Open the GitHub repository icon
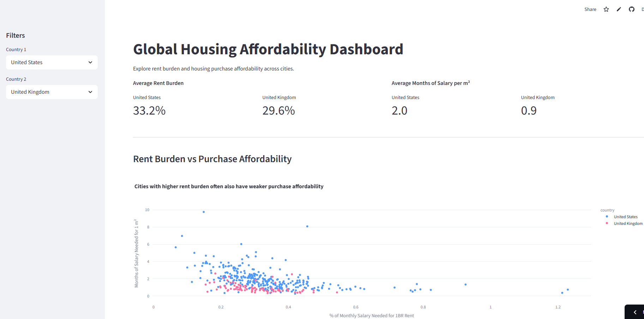 coord(631,9)
